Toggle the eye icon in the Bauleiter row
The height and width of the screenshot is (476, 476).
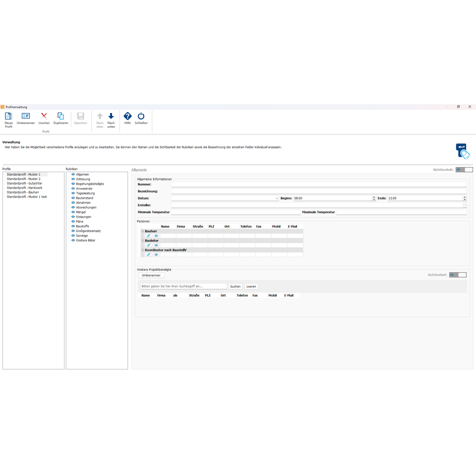[x=156, y=245]
